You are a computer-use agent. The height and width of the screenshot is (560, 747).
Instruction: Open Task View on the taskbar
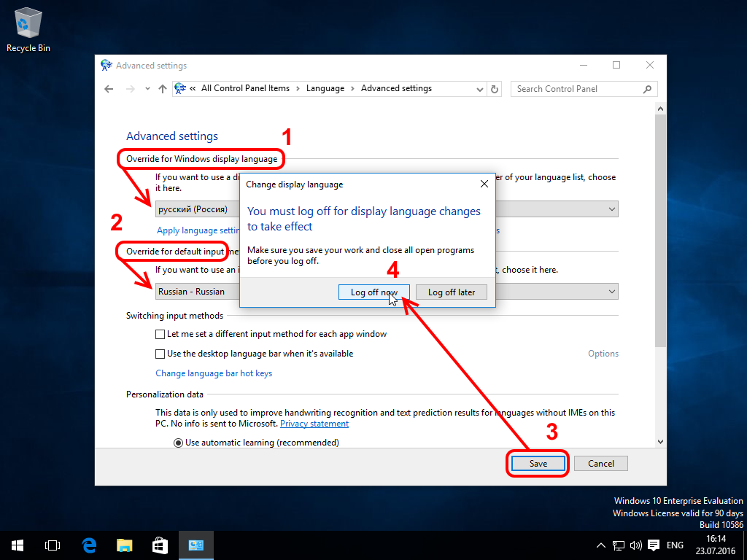click(x=52, y=545)
